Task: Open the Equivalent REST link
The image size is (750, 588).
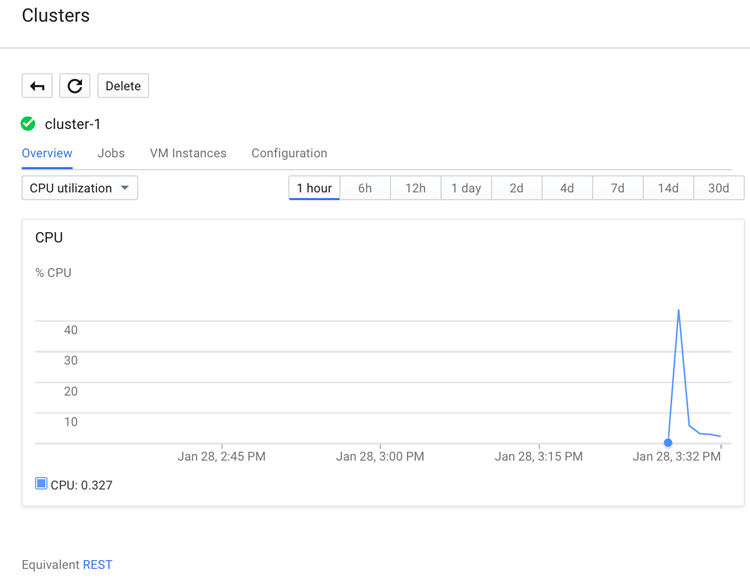Action: pos(98,565)
